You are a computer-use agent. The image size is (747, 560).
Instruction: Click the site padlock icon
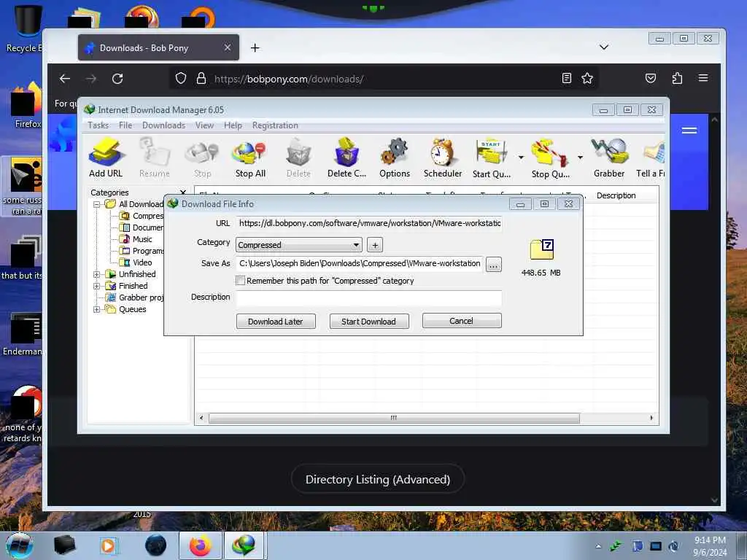pyautogui.click(x=201, y=78)
